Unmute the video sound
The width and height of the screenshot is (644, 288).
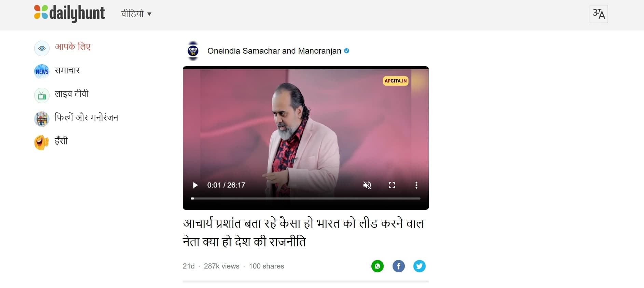367,185
